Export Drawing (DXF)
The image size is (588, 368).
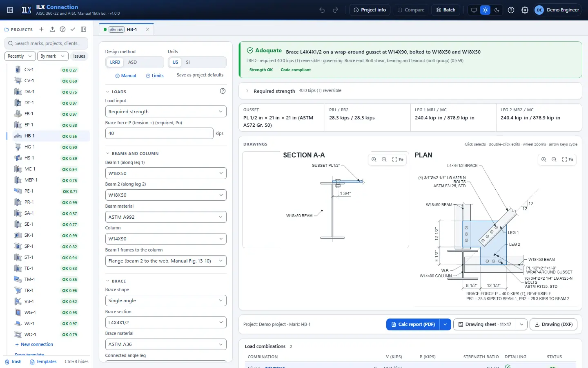coord(553,324)
